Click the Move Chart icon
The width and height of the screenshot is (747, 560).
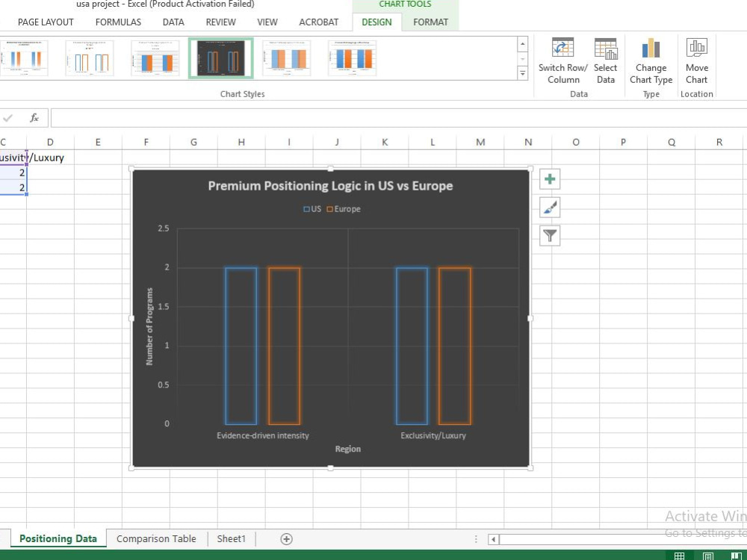point(696,61)
